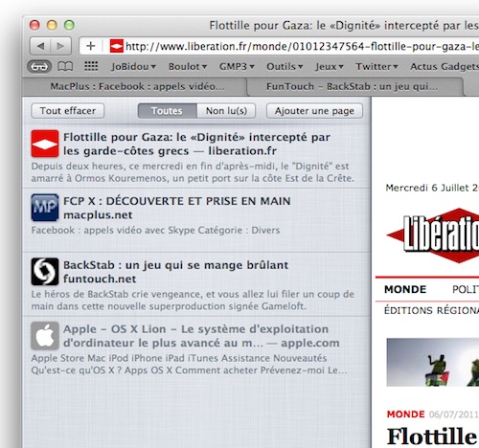Click the Apple Store Mac iPod description
This screenshot has height=448, width=479.
coord(189,365)
